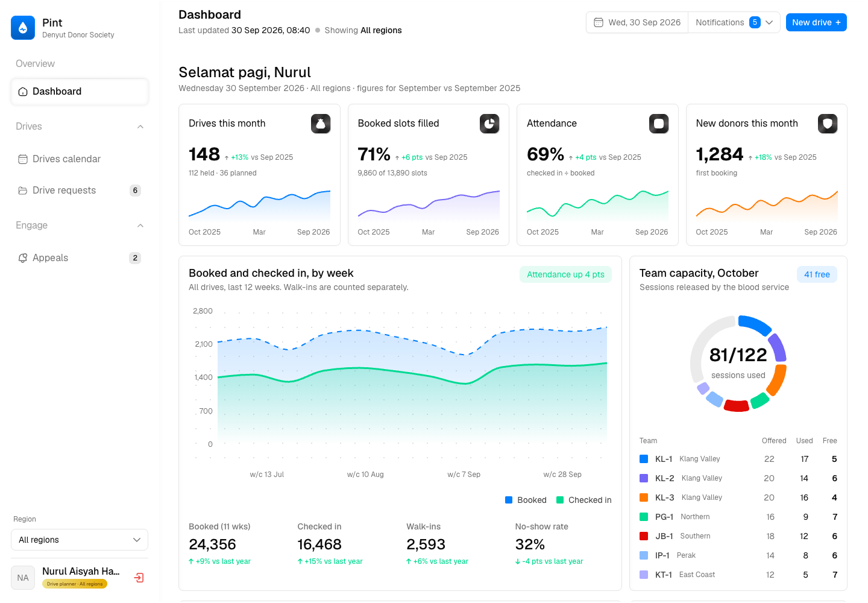Open the Appeals page
The image size is (868, 603).
[x=80, y=258]
